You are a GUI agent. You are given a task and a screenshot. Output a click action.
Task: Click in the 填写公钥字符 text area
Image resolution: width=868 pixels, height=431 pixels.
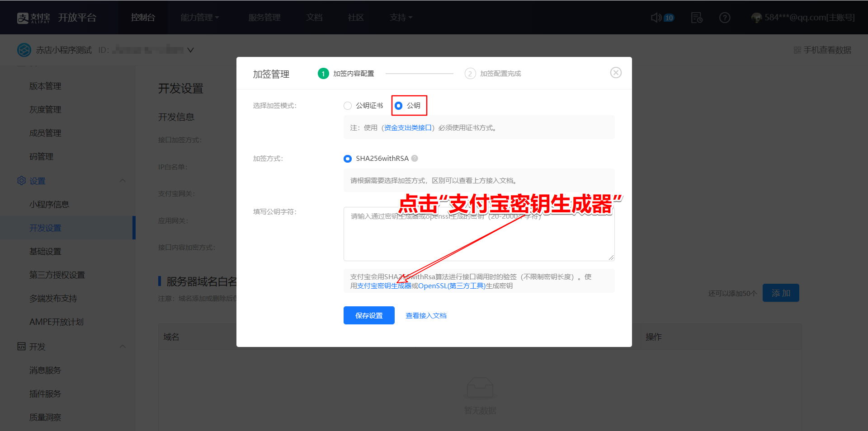[x=479, y=234]
